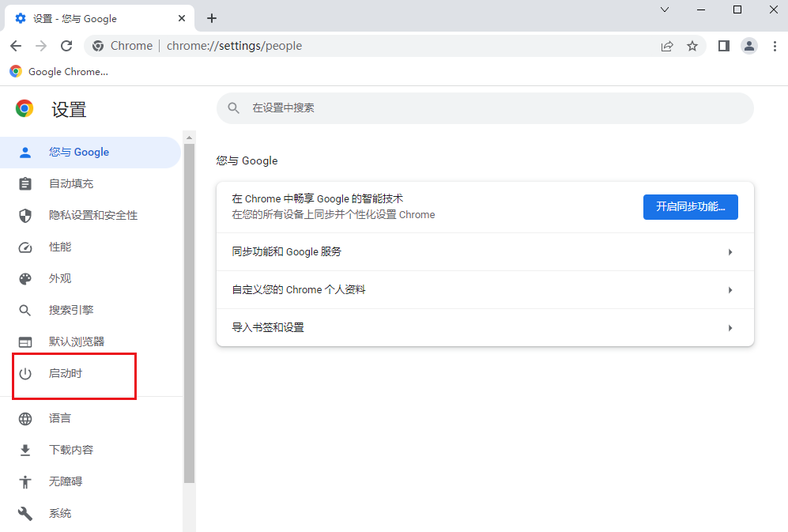
Task: Click the Chrome logo beside 设置 heading
Action: [x=25, y=108]
